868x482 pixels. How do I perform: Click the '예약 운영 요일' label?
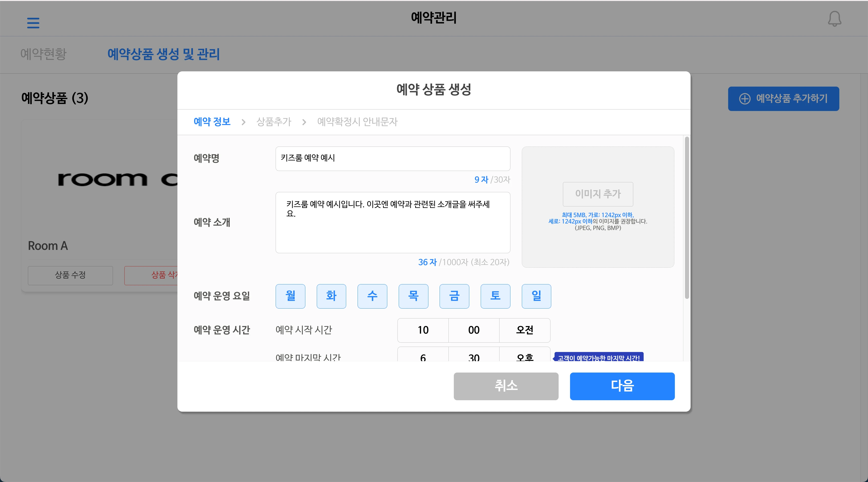(x=222, y=296)
